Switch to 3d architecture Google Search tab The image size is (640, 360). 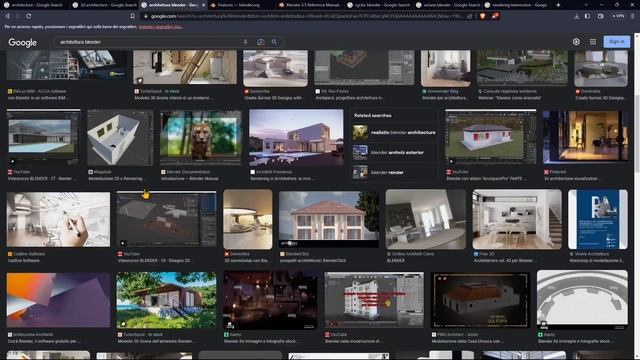(104, 5)
